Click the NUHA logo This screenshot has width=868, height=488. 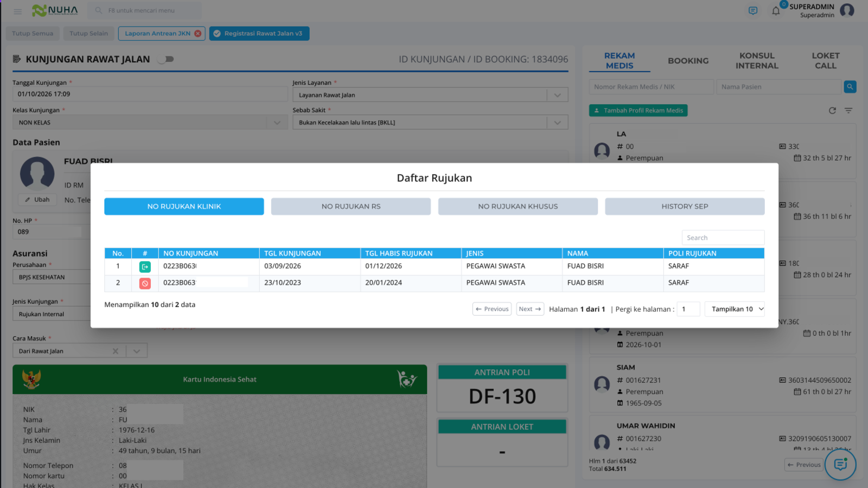coord(55,10)
